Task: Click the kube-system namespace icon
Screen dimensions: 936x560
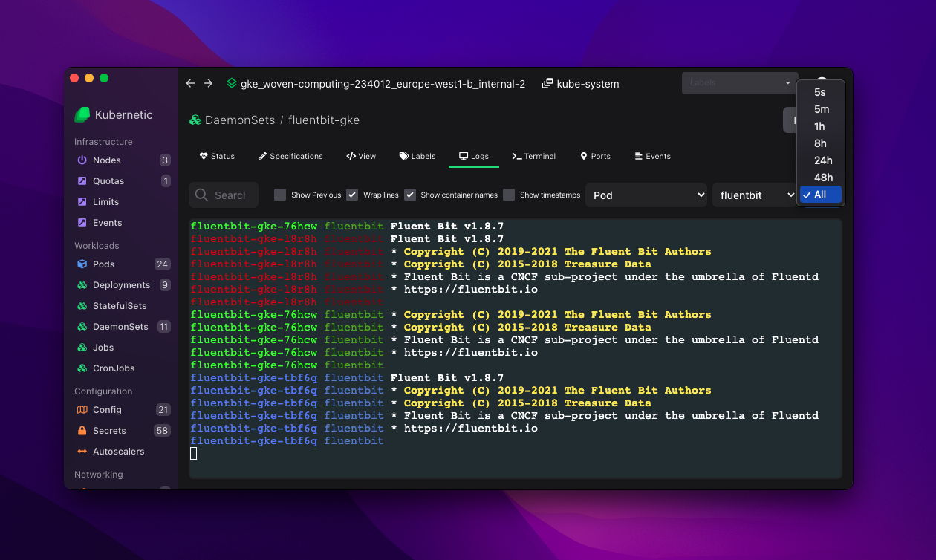Action: tap(547, 84)
